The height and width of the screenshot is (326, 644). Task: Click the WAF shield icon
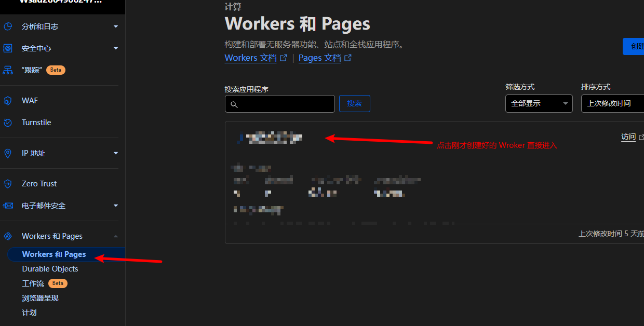(x=8, y=101)
